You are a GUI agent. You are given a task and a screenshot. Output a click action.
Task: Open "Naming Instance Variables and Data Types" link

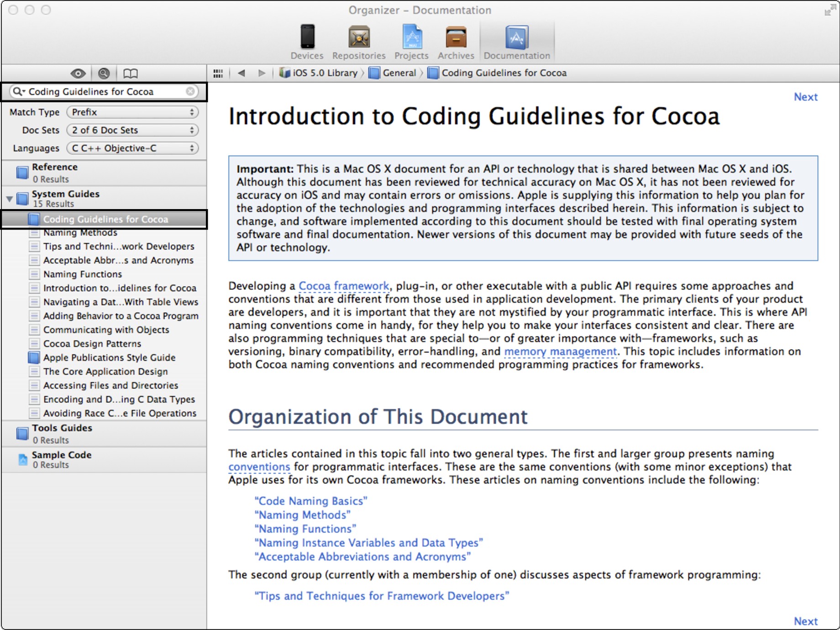click(x=369, y=543)
